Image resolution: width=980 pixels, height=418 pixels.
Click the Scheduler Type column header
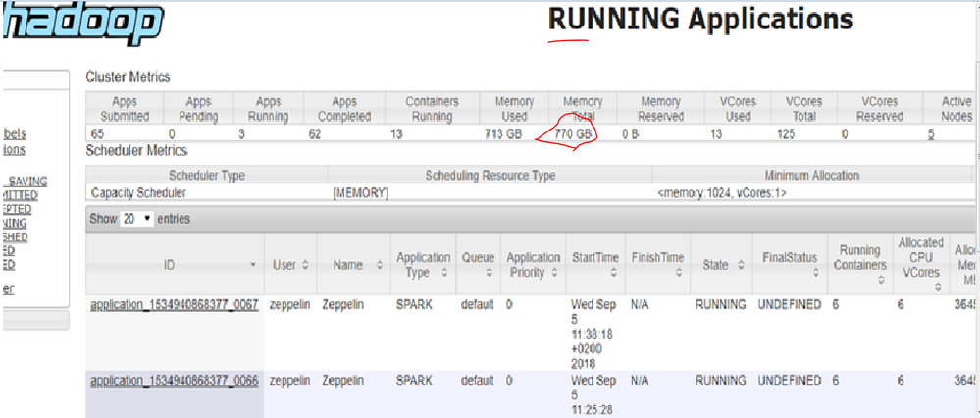point(206,176)
